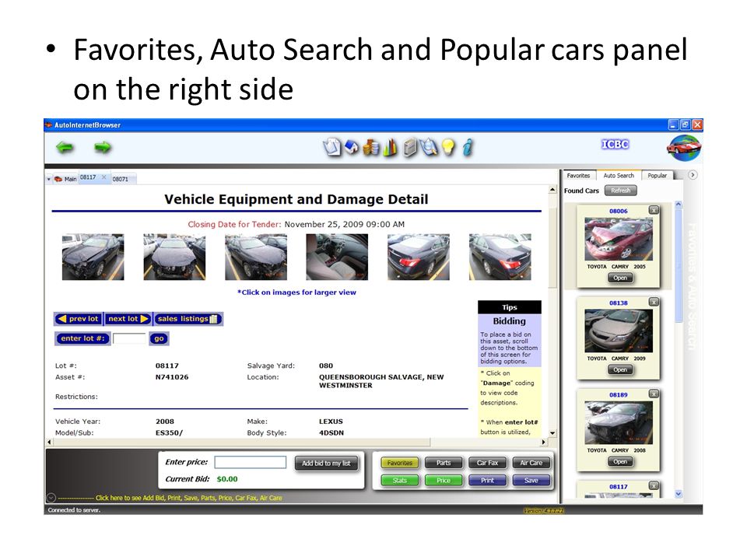
Task: Click lot number link 08189
Action: [x=619, y=395]
